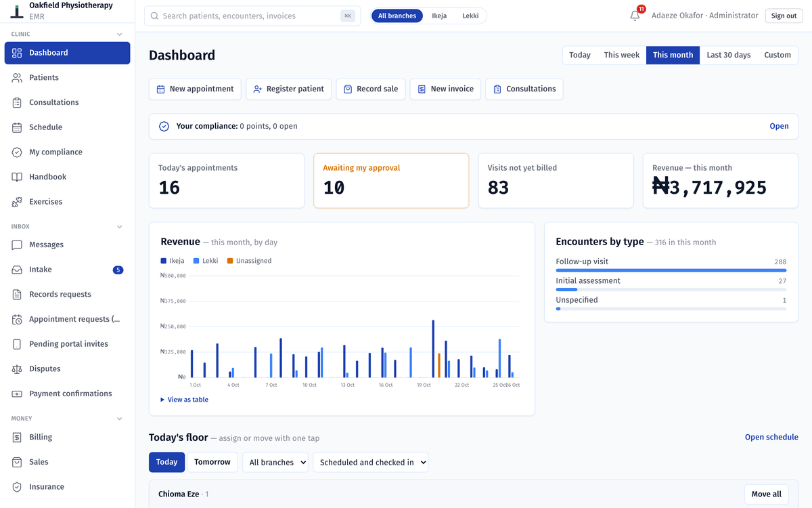Show Today's floor for Today
Viewport: 812px width, 508px height.
pos(166,462)
